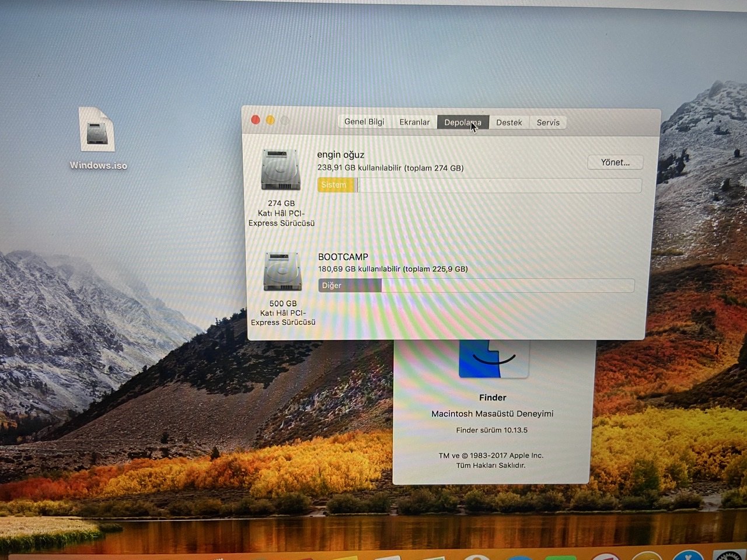Minimize the storage window with the yellow button
Image resolution: width=747 pixels, height=560 pixels.
270,120
